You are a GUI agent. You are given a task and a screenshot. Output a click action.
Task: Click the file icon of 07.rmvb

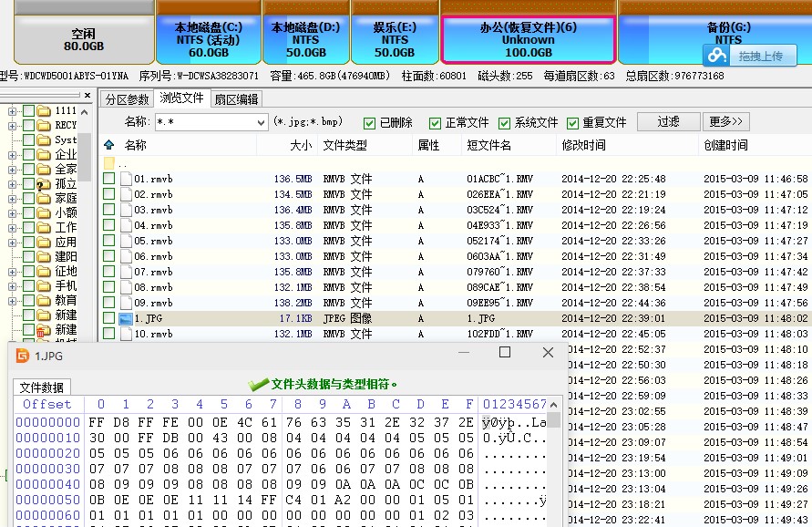(126, 272)
